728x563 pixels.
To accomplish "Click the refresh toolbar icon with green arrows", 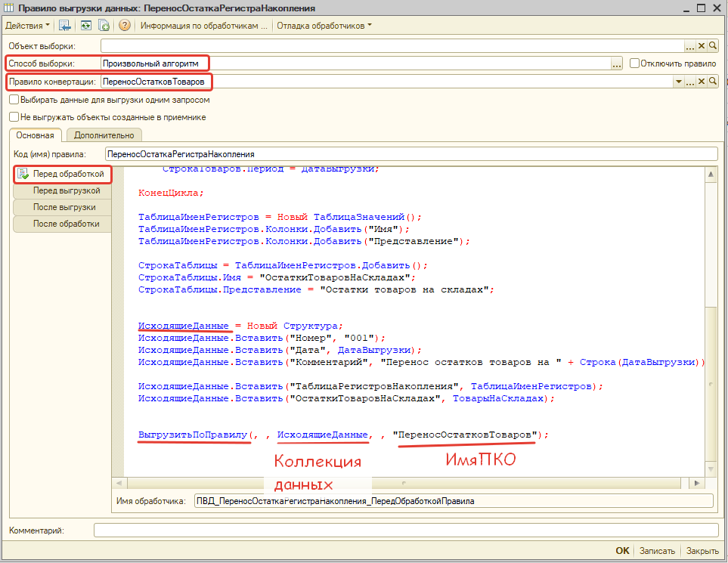I will click(x=86, y=26).
